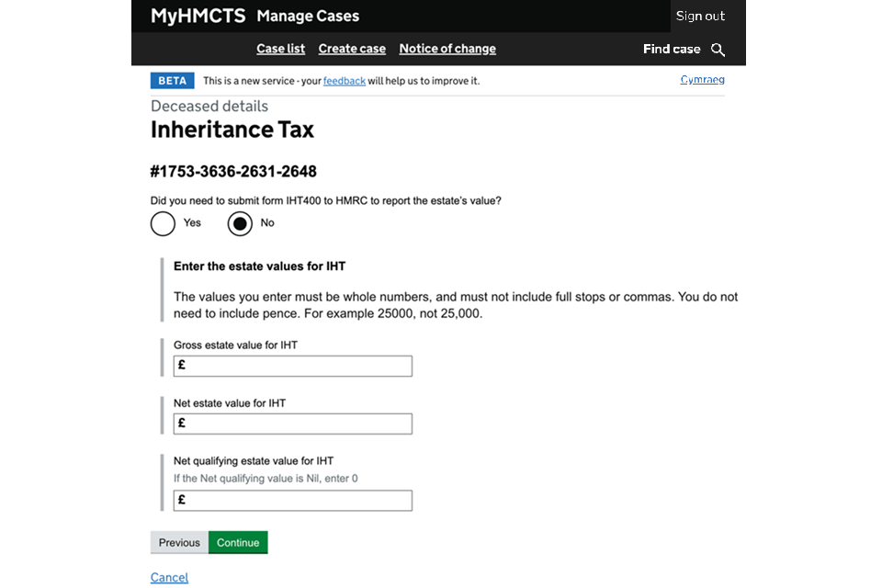This screenshot has height=588, width=882.
Task: Open the Create case menu item
Action: [352, 49]
